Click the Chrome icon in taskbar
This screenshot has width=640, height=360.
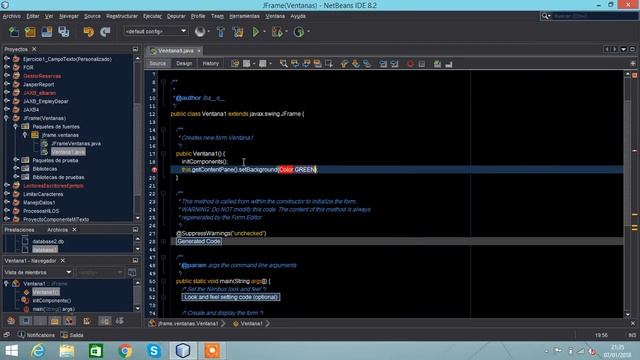point(125,351)
